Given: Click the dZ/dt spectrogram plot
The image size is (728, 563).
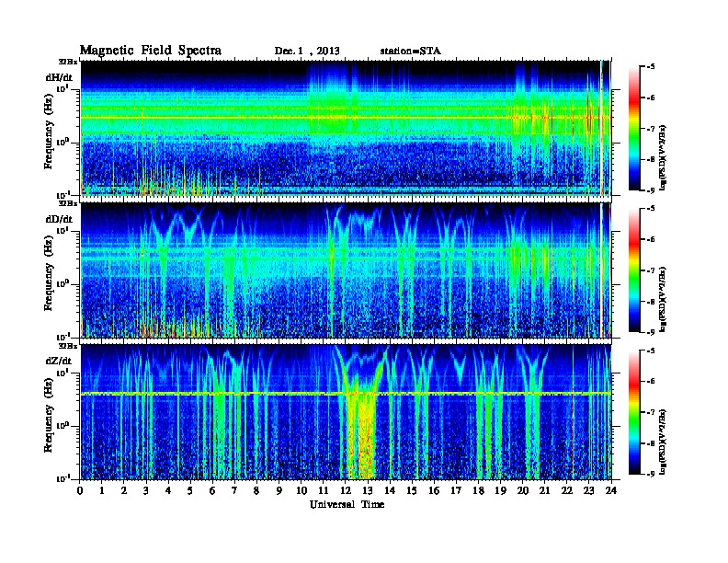Looking at the screenshot, I should (346, 412).
